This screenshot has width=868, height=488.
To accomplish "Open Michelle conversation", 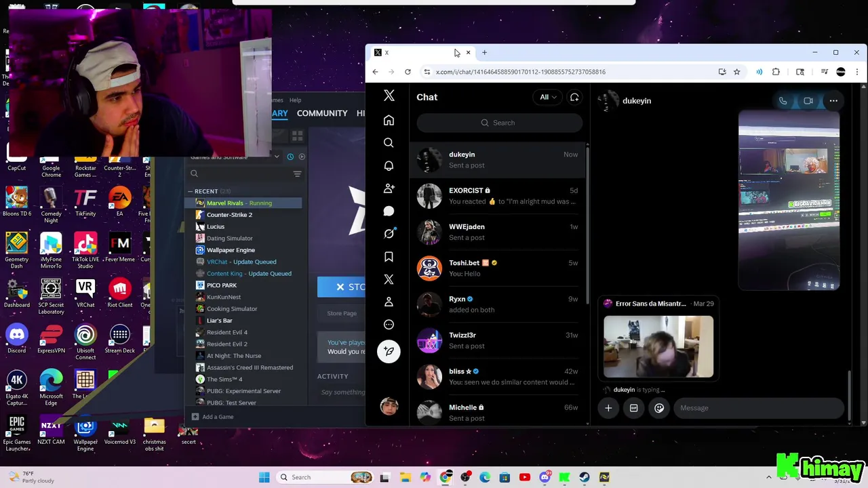I will click(498, 411).
